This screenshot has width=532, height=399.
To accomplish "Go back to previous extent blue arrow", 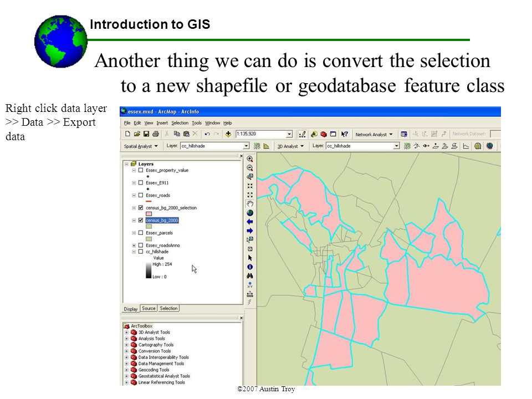I will (x=250, y=222).
